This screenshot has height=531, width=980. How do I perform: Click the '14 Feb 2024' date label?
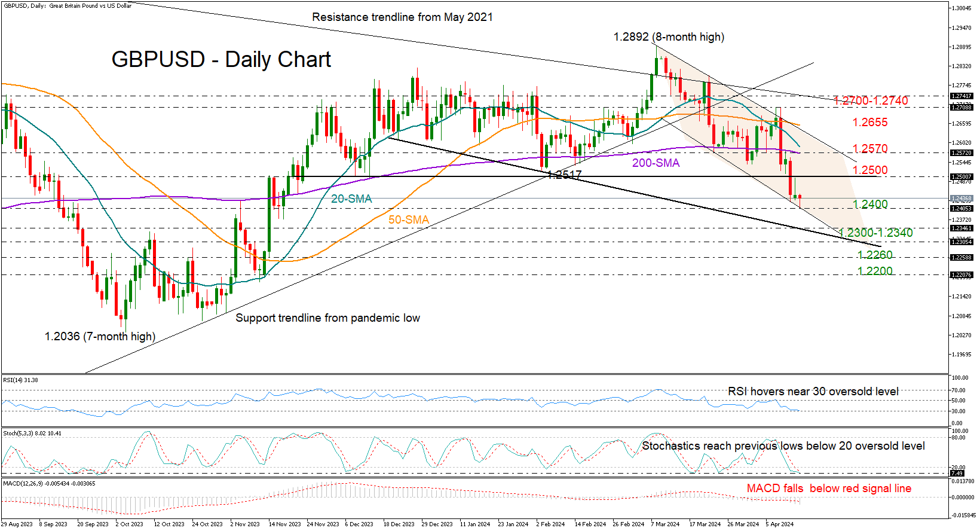pyautogui.click(x=590, y=524)
